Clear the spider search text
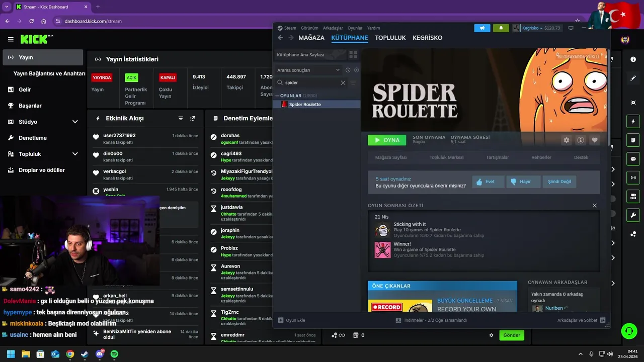Image resolution: width=644 pixels, height=362 pixels. click(x=343, y=82)
